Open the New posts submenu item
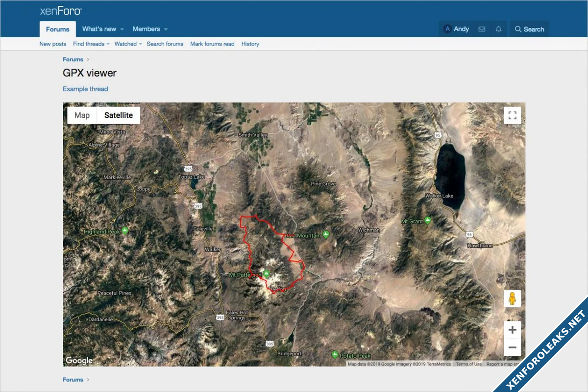The width and height of the screenshot is (588, 392). pos(53,44)
